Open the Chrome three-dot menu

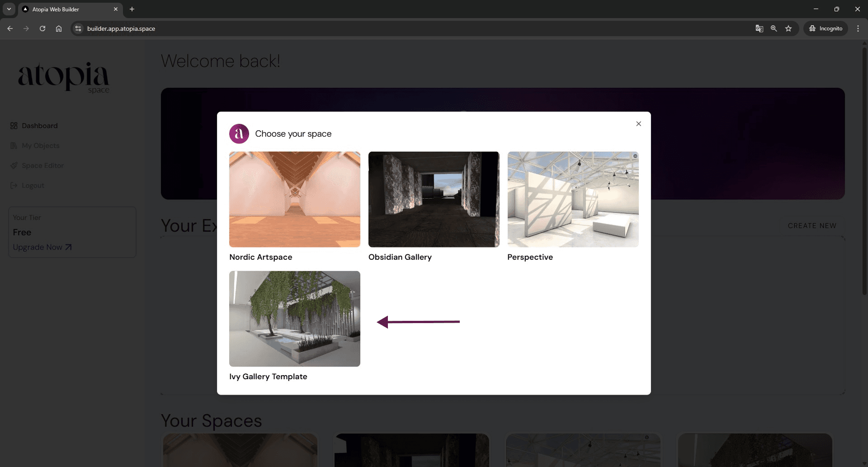pyautogui.click(x=858, y=29)
